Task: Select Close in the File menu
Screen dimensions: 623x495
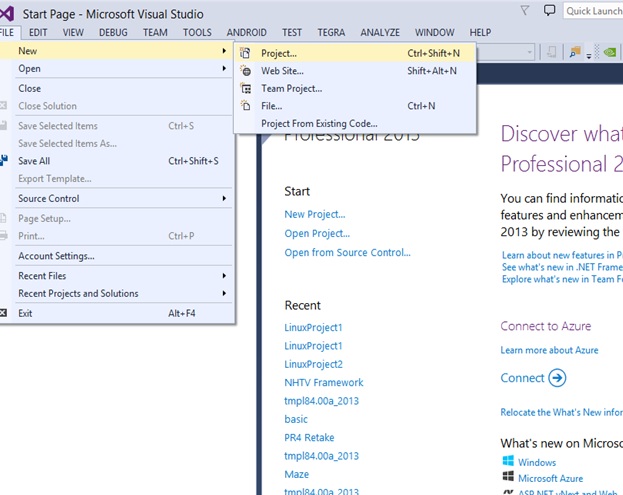Action: (x=116, y=88)
